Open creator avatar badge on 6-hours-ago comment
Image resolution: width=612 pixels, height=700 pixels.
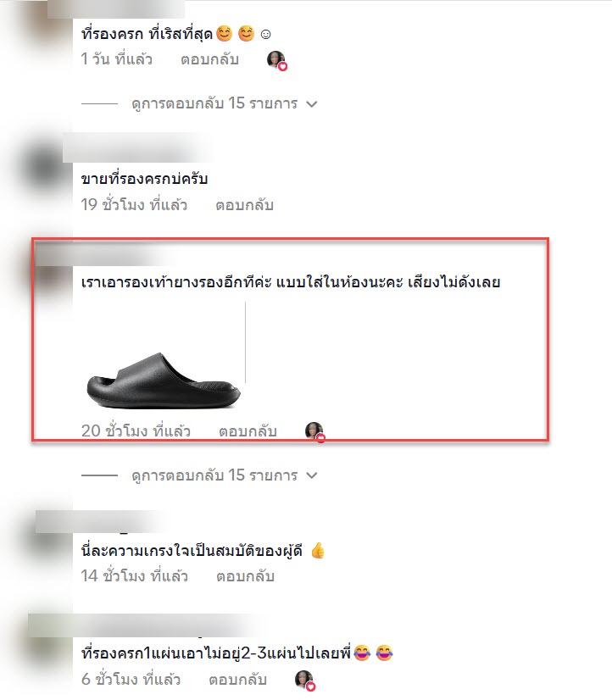[x=305, y=681]
